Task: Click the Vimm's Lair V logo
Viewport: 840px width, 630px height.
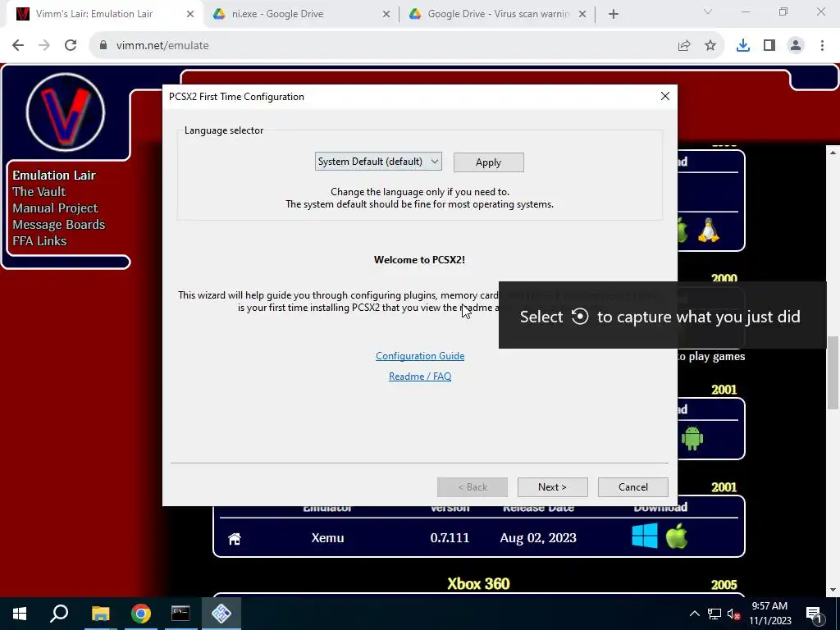Action: (66, 112)
